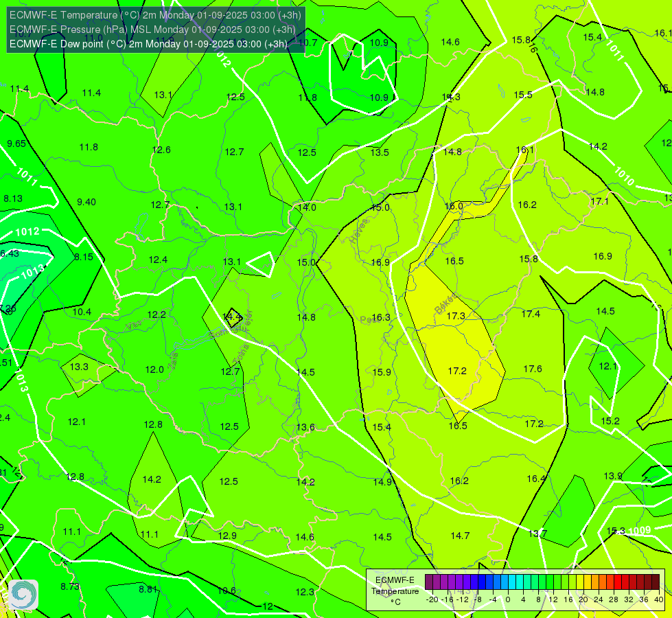This screenshot has height=618, width=672.
Task: Click the 14.0 temperature value
Action: point(306,207)
